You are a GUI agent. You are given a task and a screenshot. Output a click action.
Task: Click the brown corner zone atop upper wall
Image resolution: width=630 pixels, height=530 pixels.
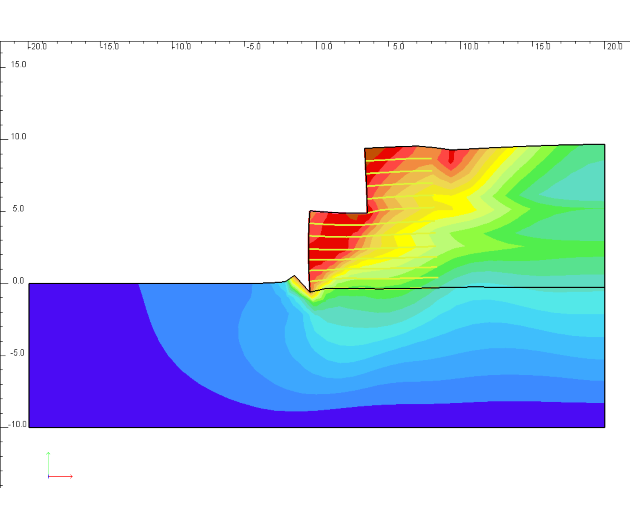(x=374, y=154)
